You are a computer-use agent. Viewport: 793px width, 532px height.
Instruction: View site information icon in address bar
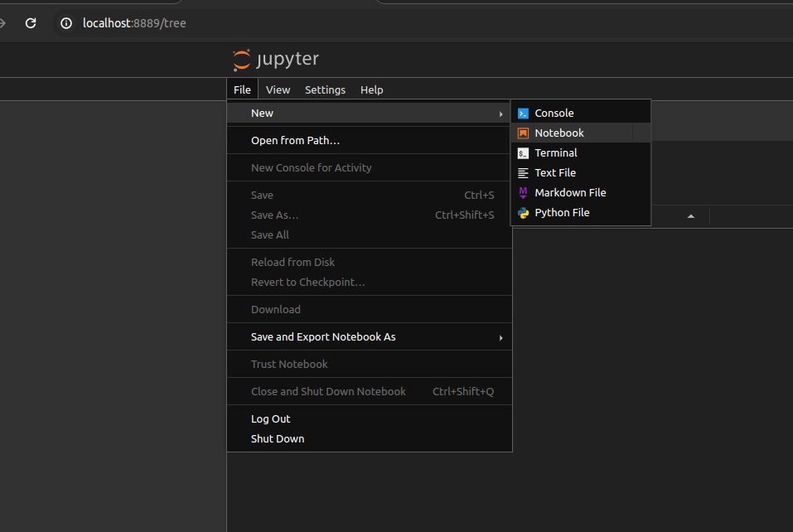pos(66,23)
